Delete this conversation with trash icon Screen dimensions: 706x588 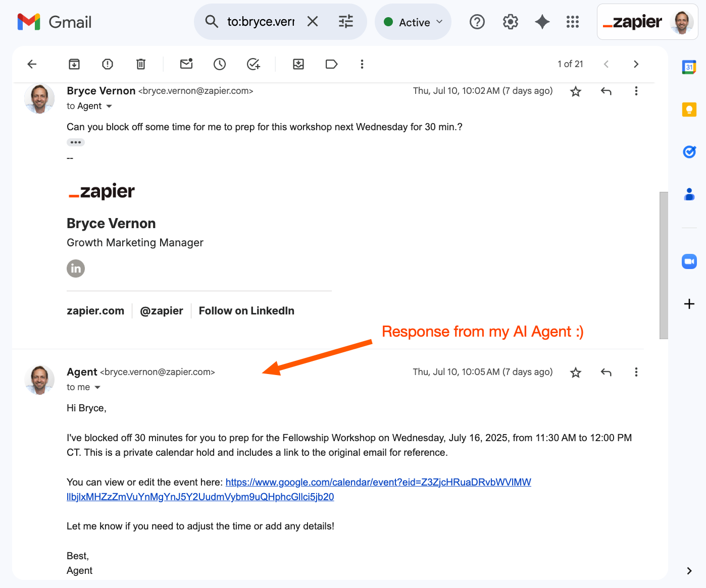pos(141,64)
